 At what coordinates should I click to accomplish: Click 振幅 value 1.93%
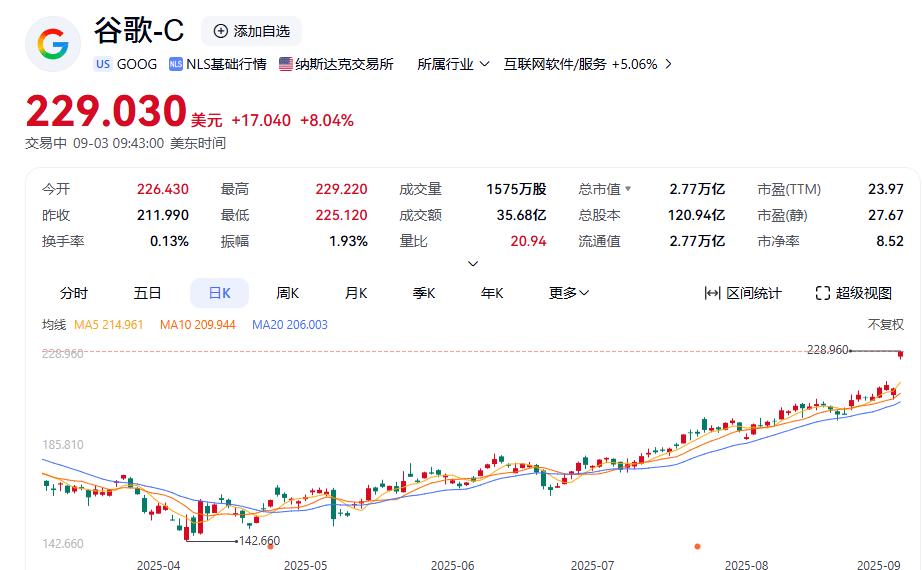point(348,241)
